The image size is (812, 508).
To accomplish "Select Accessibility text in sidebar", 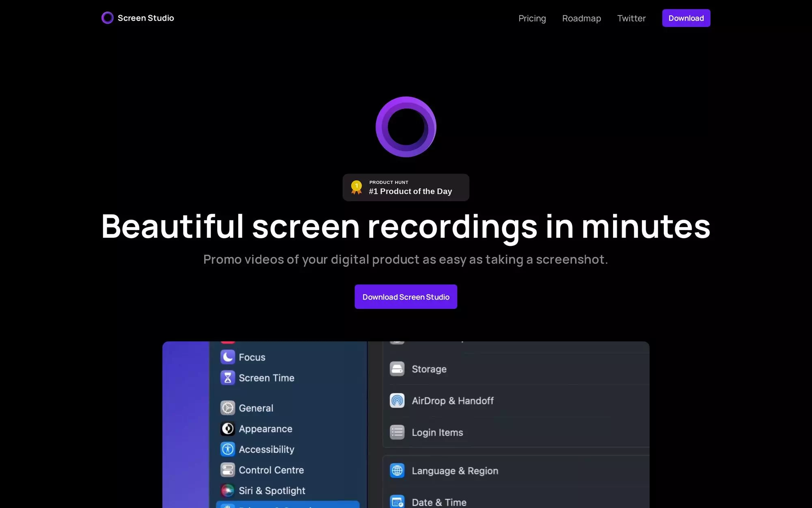I will (266, 449).
